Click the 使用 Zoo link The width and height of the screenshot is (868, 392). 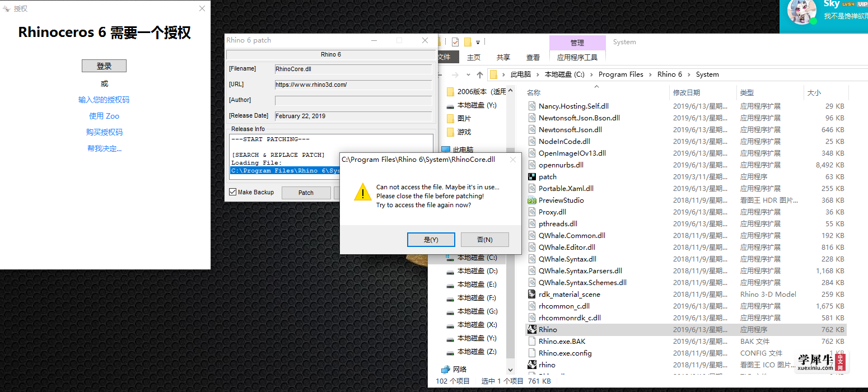coord(104,116)
